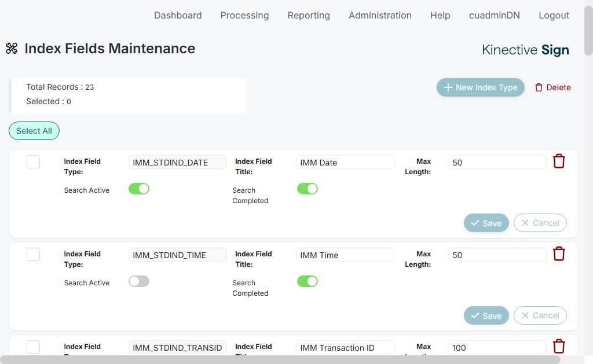Image resolution: width=593 pixels, height=364 pixels.
Task: Check the IMM_STDIND_DATE row checkbox
Action: pyautogui.click(x=34, y=162)
